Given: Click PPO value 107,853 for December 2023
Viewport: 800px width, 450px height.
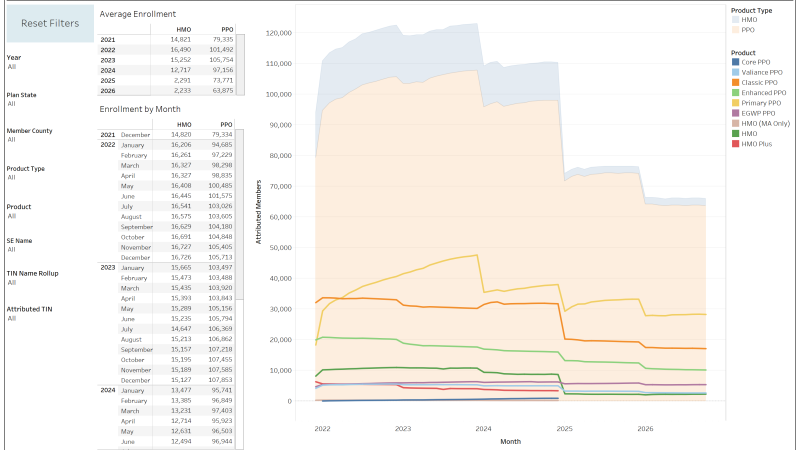Looking at the screenshot, I should [x=220, y=380].
